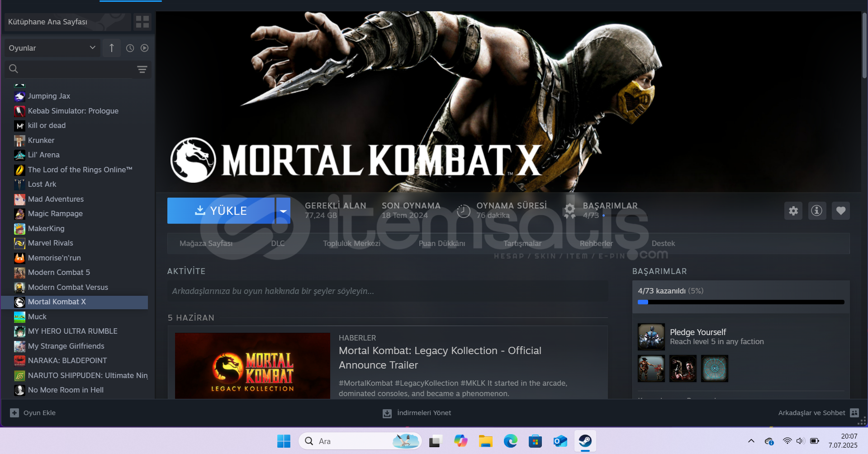Image resolution: width=868 pixels, height=454 pixels.
Task: Click the Lost Ark game icon
Action: tap(19, 184)
